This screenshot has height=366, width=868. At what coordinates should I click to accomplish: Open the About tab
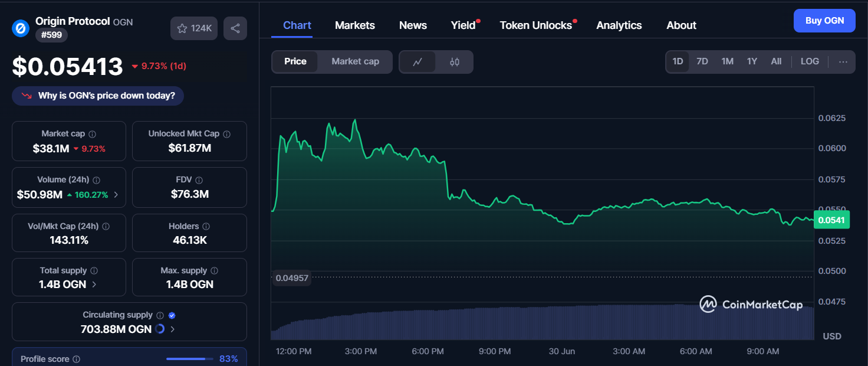(682, 25)
